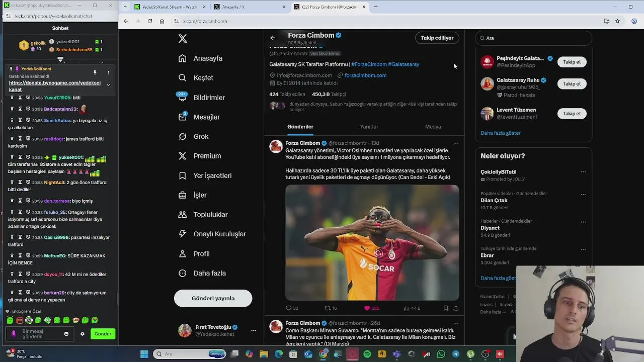Open Yer İşaretleri bookmarks
Image resolution: width=644 pixels, height=362 pixels.
tap(205, 175)
